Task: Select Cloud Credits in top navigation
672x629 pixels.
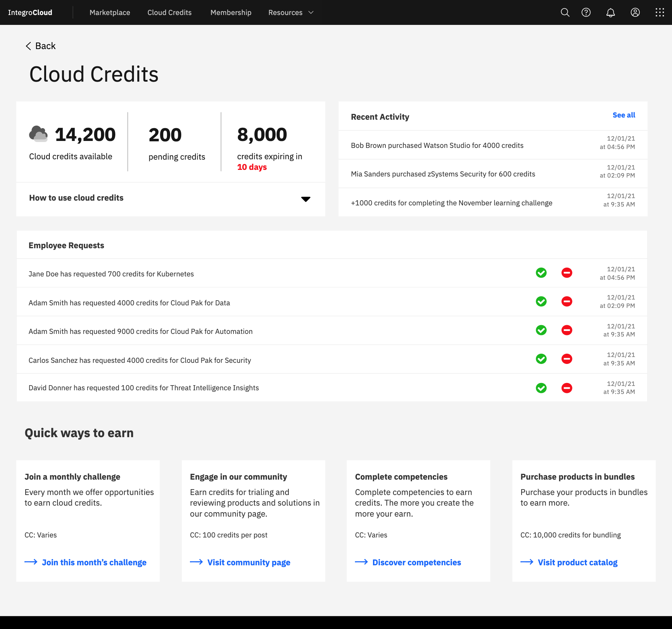Action: tap(169, 12)
